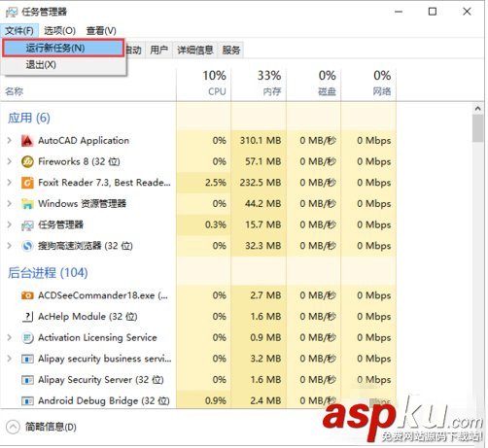
Task: Sort by the 内存 column header
Action: point(259,84)
